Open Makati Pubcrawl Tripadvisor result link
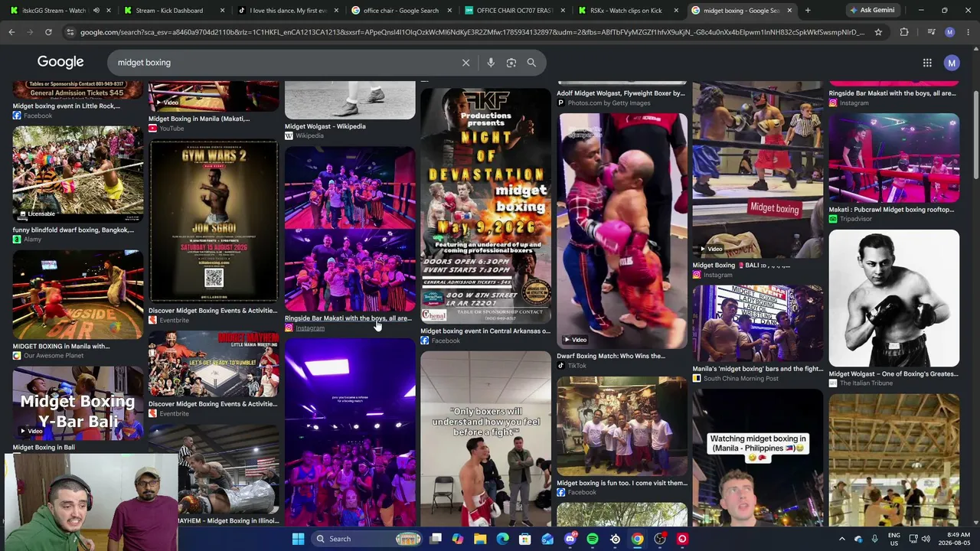 tap(891, 210)
